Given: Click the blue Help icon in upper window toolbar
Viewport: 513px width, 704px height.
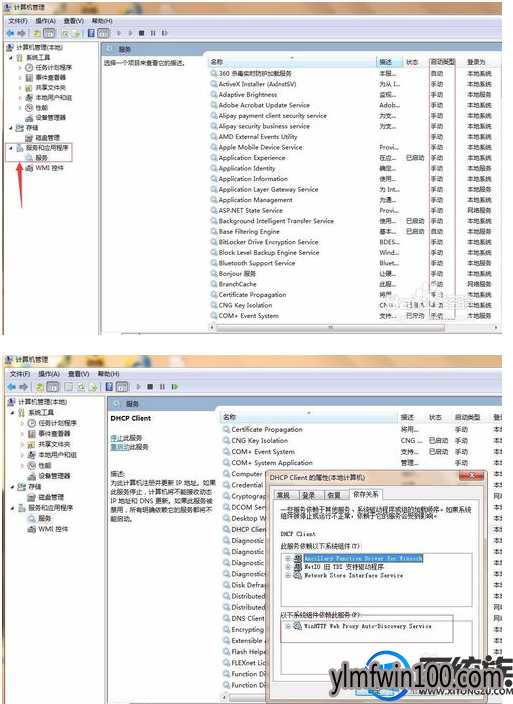Looking at the screenshot, I should click(92, 33).
